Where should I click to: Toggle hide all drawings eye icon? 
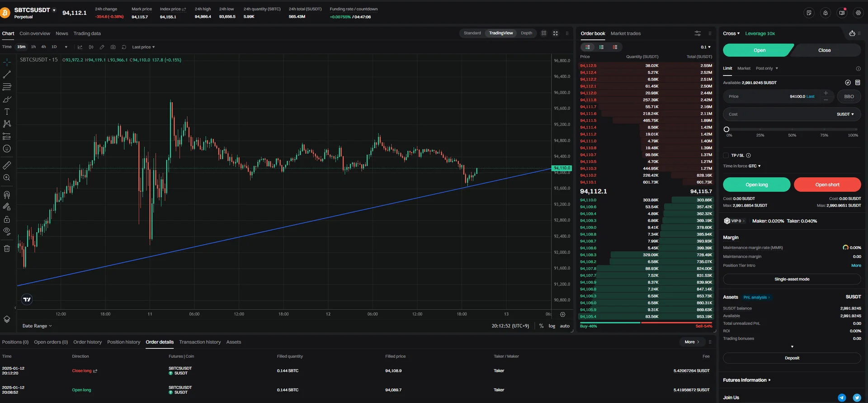point(7,232)
